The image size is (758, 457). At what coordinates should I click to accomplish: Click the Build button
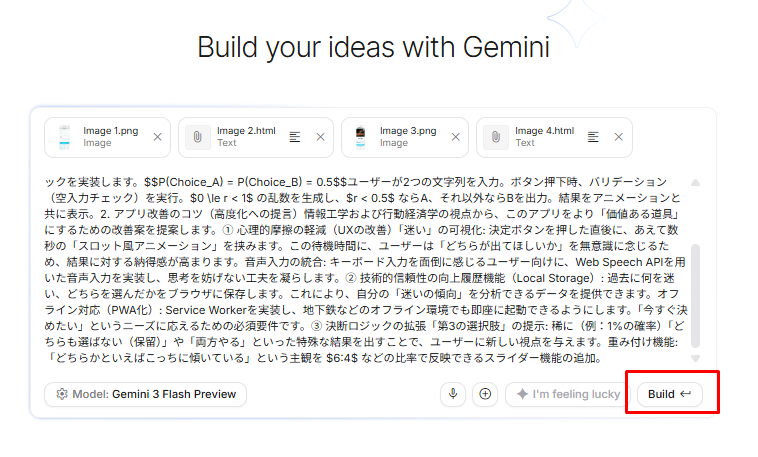coord(668,394)
